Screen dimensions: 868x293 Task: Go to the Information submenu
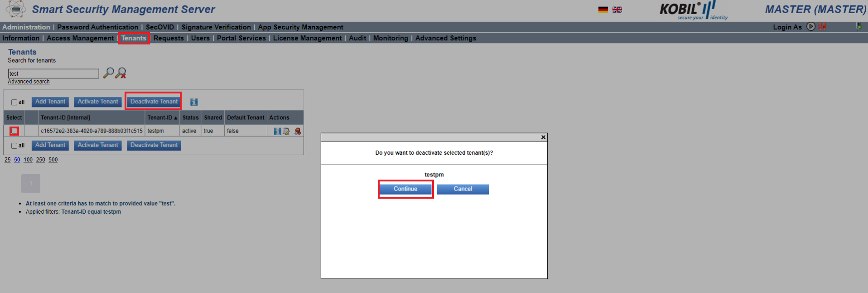[x=21, y=38]
